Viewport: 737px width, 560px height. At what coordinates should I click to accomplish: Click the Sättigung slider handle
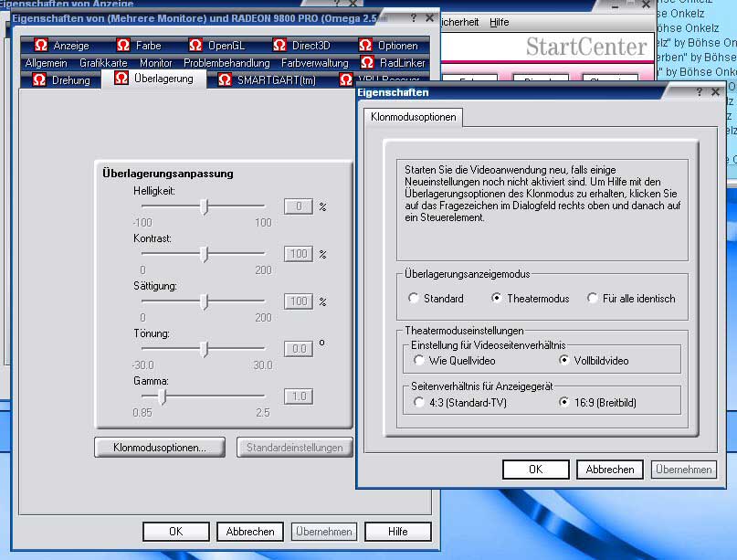(x=204, y=301)
